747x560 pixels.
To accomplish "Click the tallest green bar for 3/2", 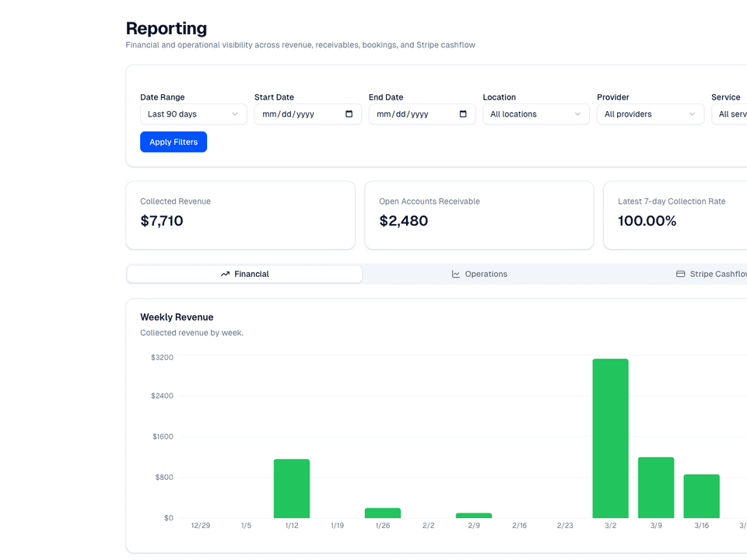I will click(x=610, y=438).
